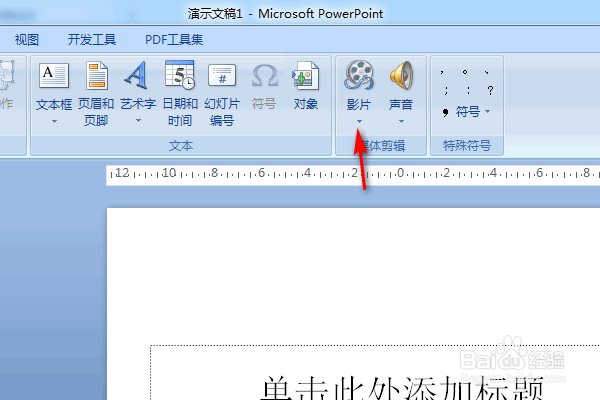Screen dimensions: 600x400
Task: Expand the 文本框 dropdown arrow
Action: click(x=54, y=121)
